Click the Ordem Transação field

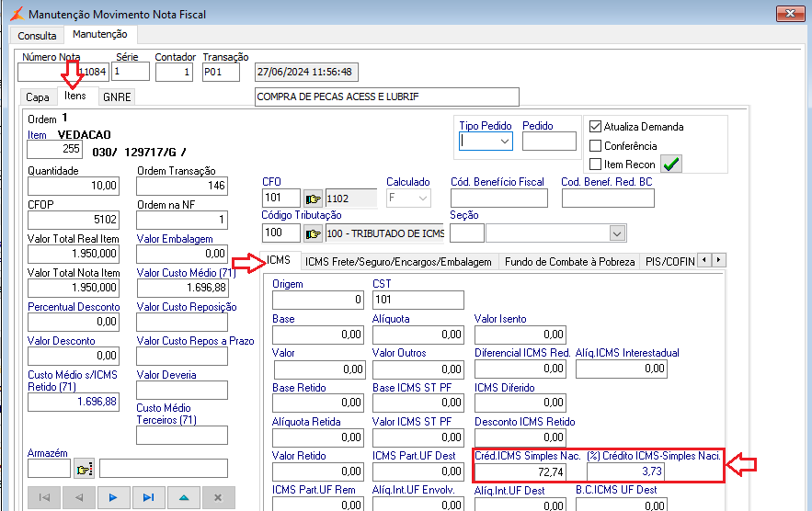click(182, 186)
